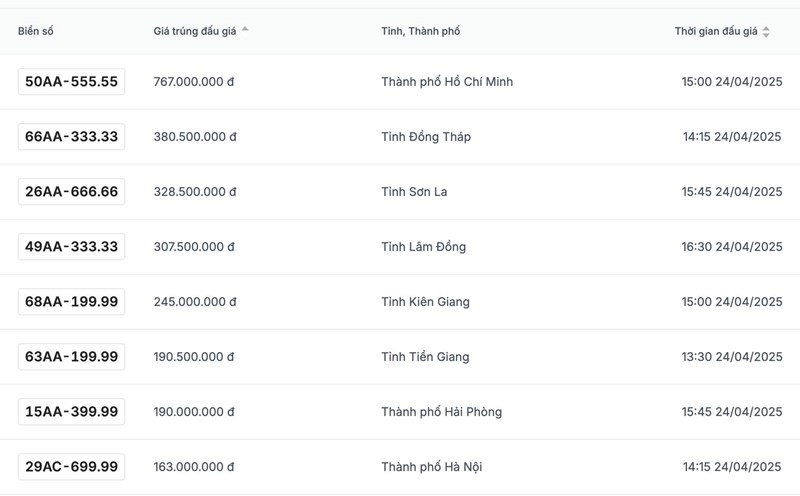Click the Tỉnh Đồng Tháp cell
The width and height of the screenshot is (800, 496).
[426, 137]
